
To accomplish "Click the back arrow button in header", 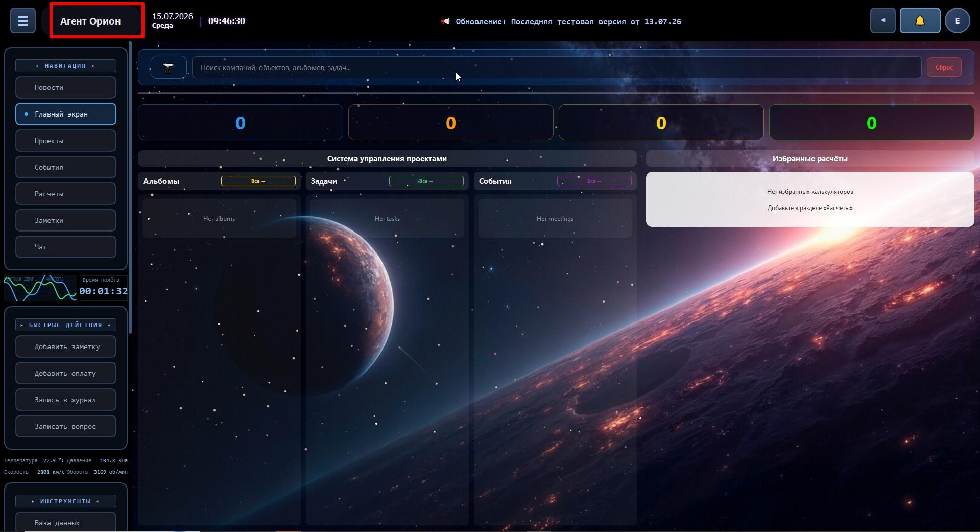I will (882, 21).
